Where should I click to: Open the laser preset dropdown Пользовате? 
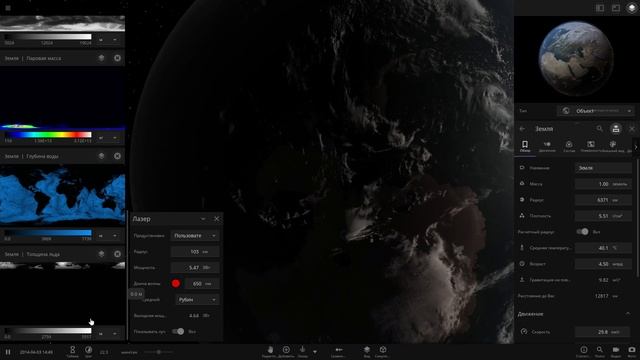click(x=195, y=236)
